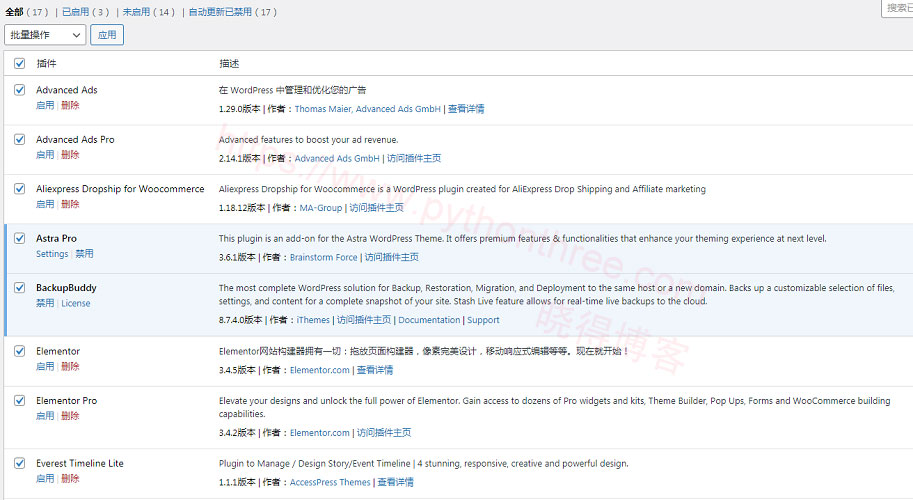This screenshot has height=500, width=913.
Task: Delete Aliexpress Dropship plugin via 删除
Action: coord(70,204)
